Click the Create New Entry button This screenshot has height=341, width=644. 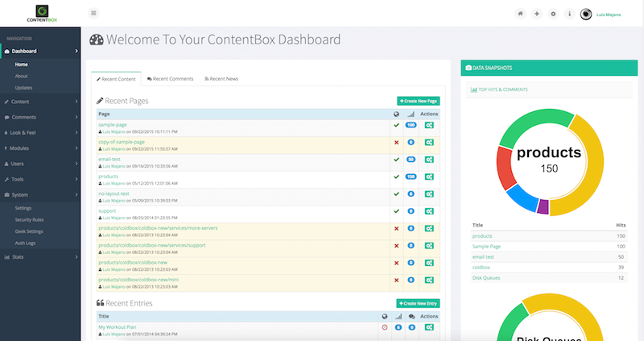click(x=419, y=303)
